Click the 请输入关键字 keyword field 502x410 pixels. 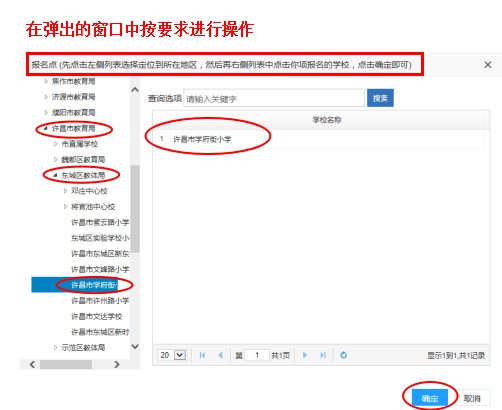[x=274, y=99]
